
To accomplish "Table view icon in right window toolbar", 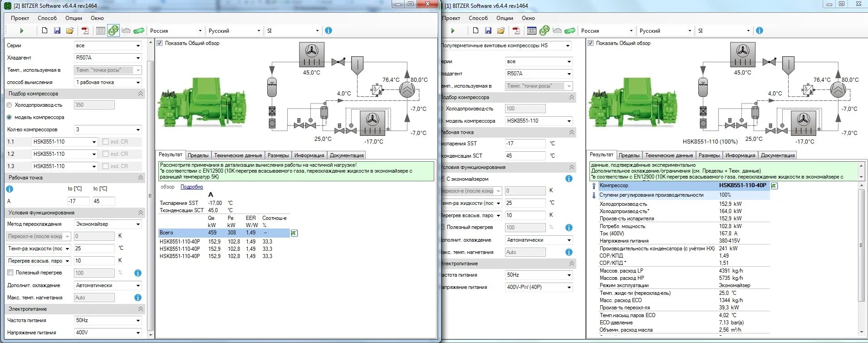I will click(x=531, y=30).
